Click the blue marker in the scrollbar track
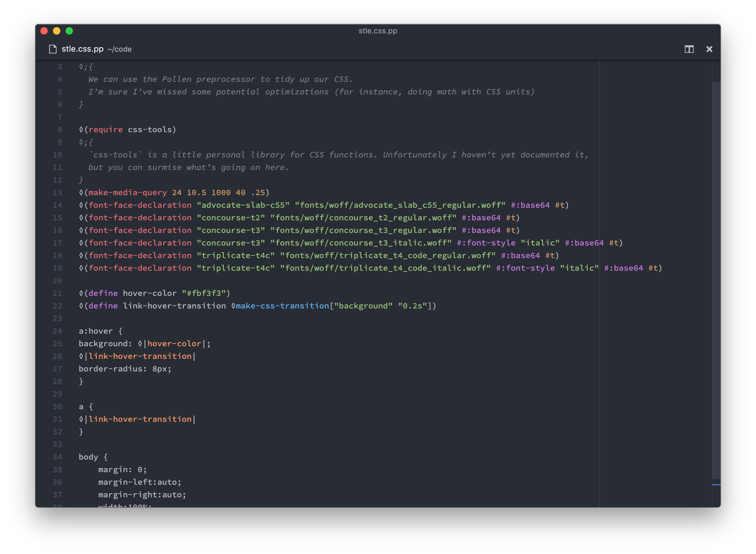 716,484
